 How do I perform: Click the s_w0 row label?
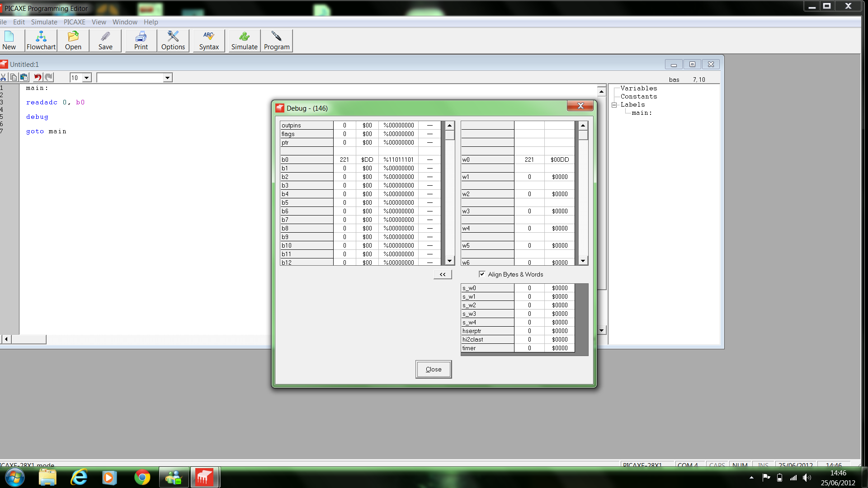coord(487,288)
